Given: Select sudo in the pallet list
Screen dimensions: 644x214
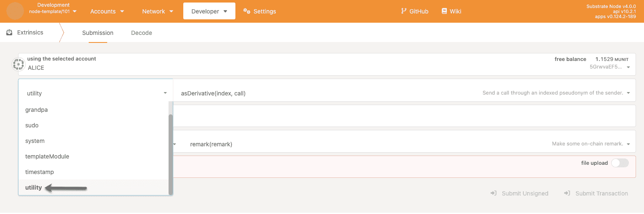Looking at the screenshot, I should pyautogui.click(x=32, y=125).
